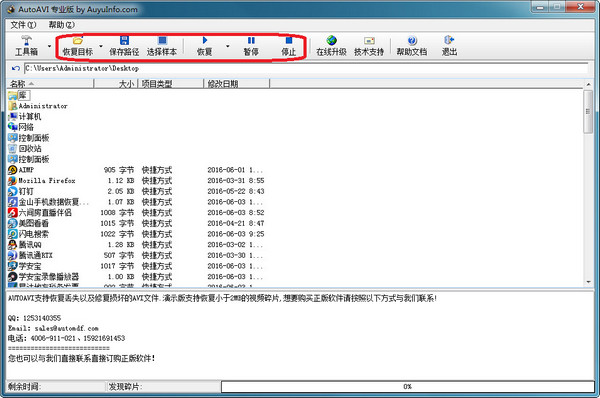Click the 剩余时间 status field

pyautogui.click(x=55, y=387)
